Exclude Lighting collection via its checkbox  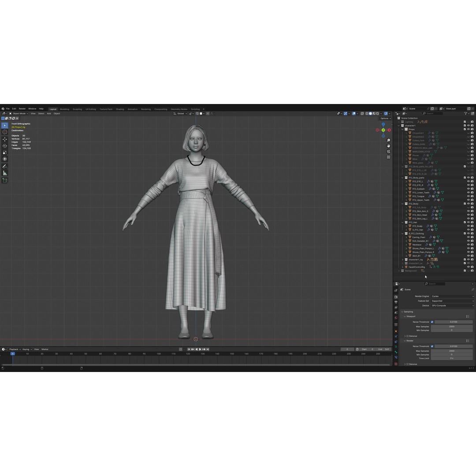coord(465,122)
